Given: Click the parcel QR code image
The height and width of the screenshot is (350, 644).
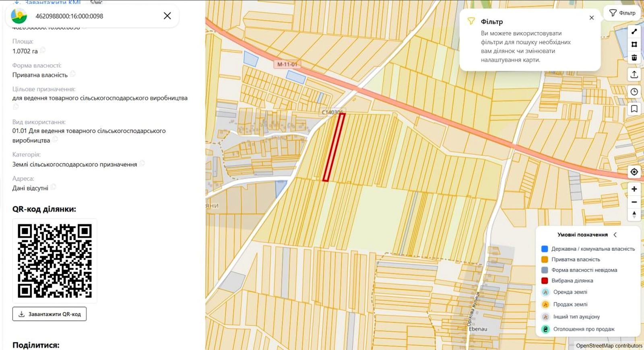Looking at the screenshot, I should click(55, 261).
